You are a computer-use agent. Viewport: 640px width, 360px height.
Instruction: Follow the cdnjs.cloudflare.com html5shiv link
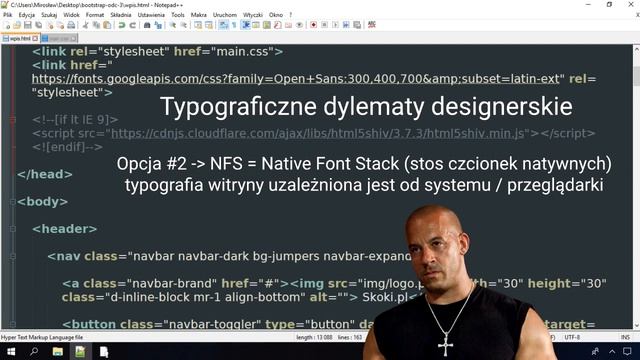(318, 133)
